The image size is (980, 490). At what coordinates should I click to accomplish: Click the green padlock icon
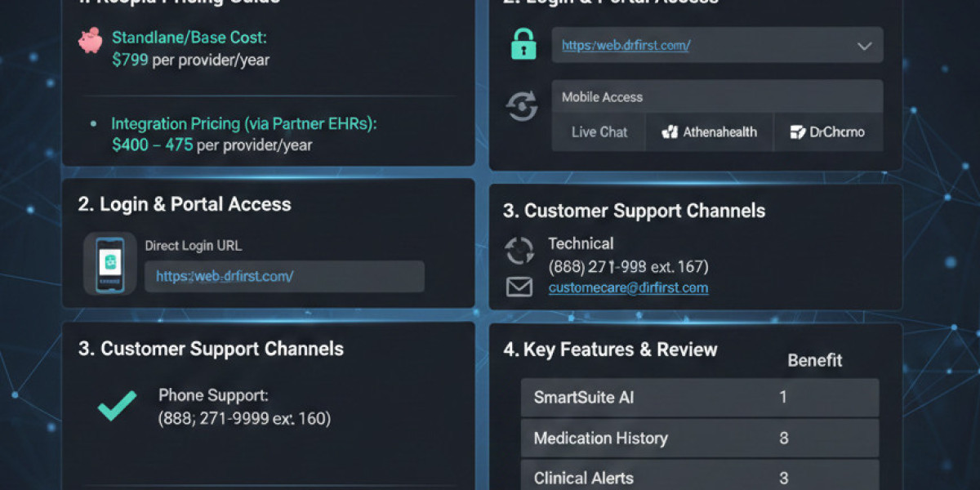point(523,45)
